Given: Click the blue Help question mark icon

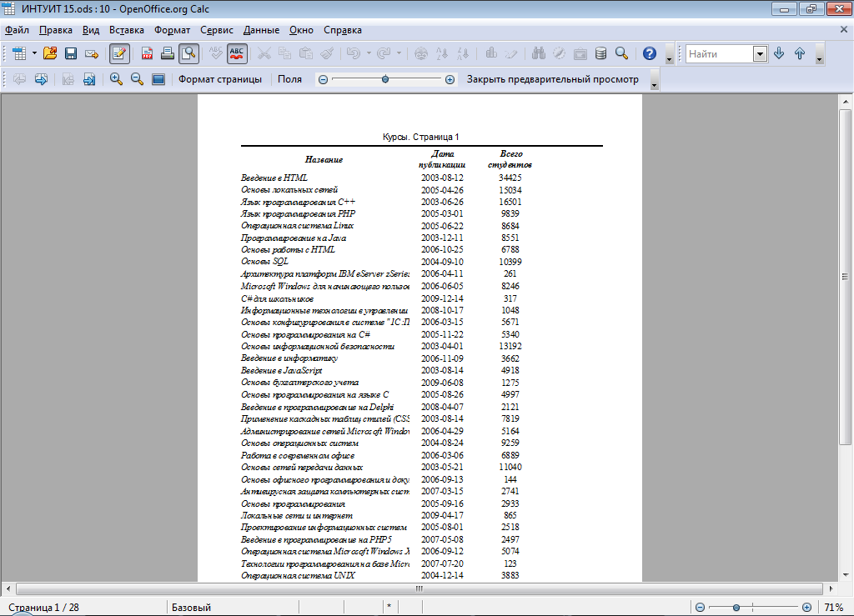Looking at the screenshot, I should (x=649, y=53).
